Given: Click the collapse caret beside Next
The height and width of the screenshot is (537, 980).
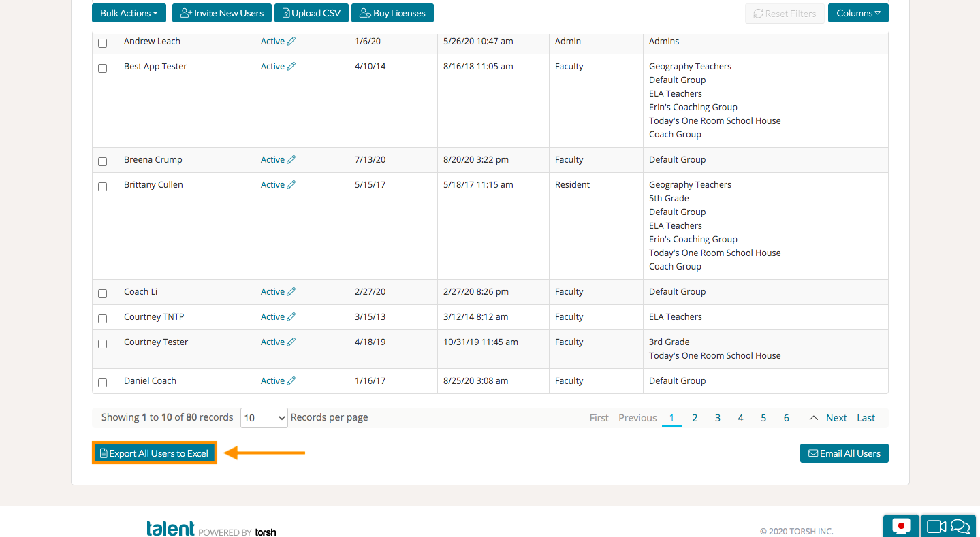Looking at the screenshot, I should click(813, 417).
